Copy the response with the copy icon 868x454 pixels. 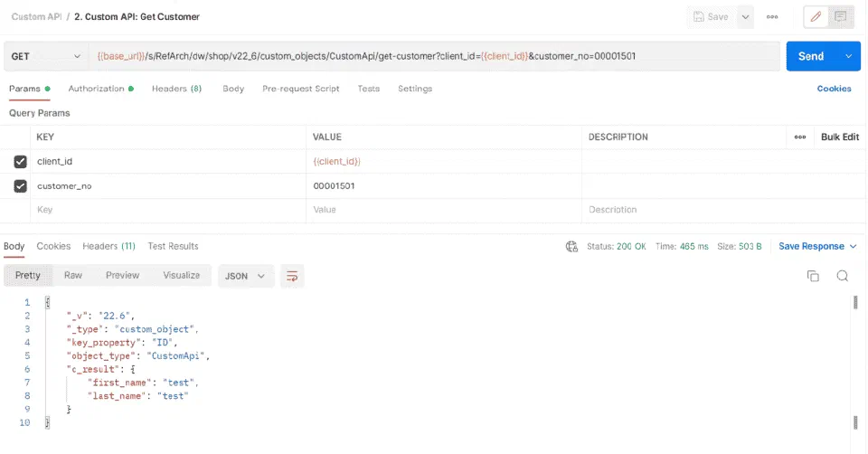coord(813,276)
